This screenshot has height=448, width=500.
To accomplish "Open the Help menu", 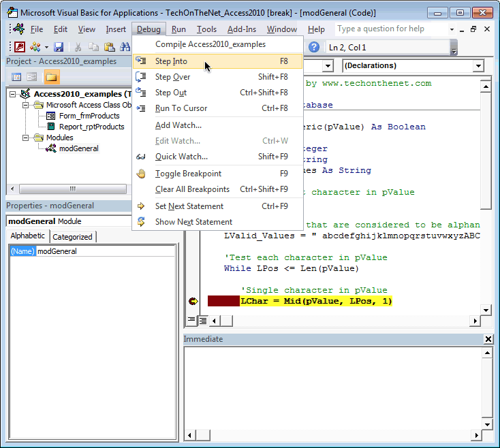I will click(x=316, y=29).
